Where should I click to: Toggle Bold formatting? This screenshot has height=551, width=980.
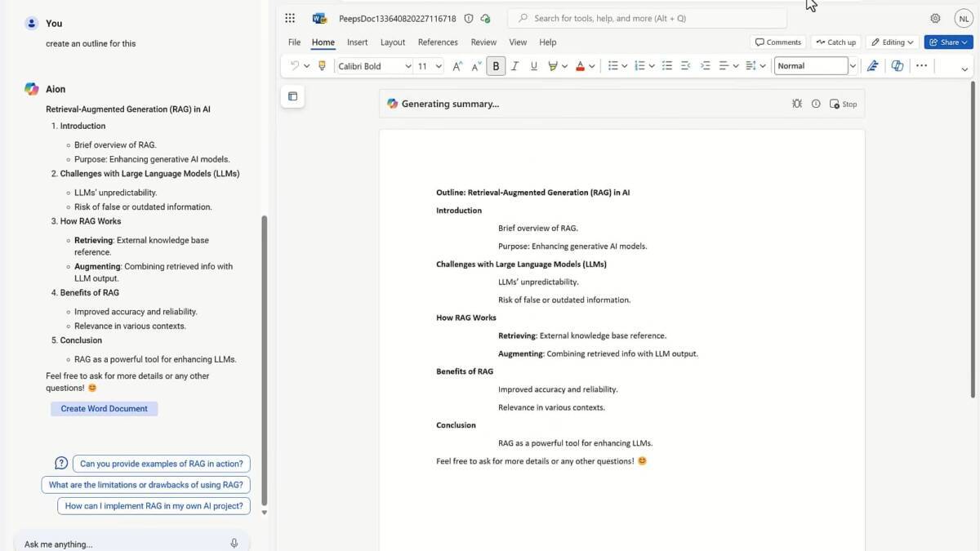(496, 66)
